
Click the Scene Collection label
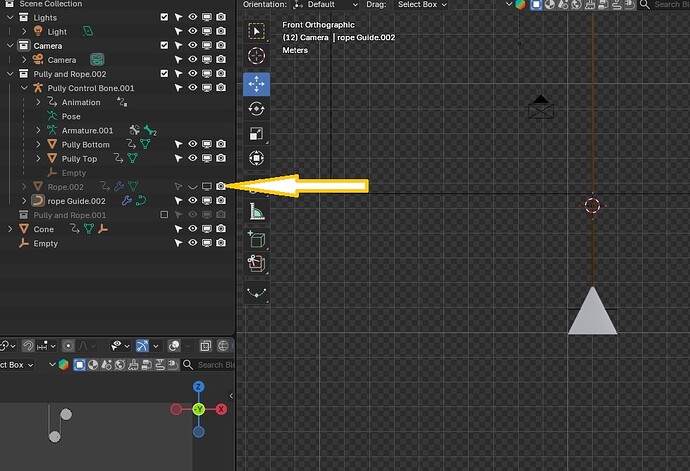tap(51, 4)
